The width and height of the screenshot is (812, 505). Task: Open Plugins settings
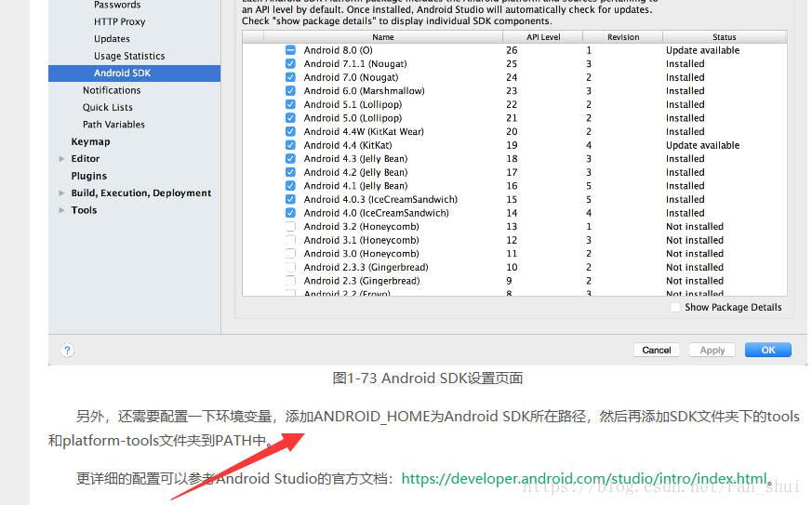[x=89, y=176]
